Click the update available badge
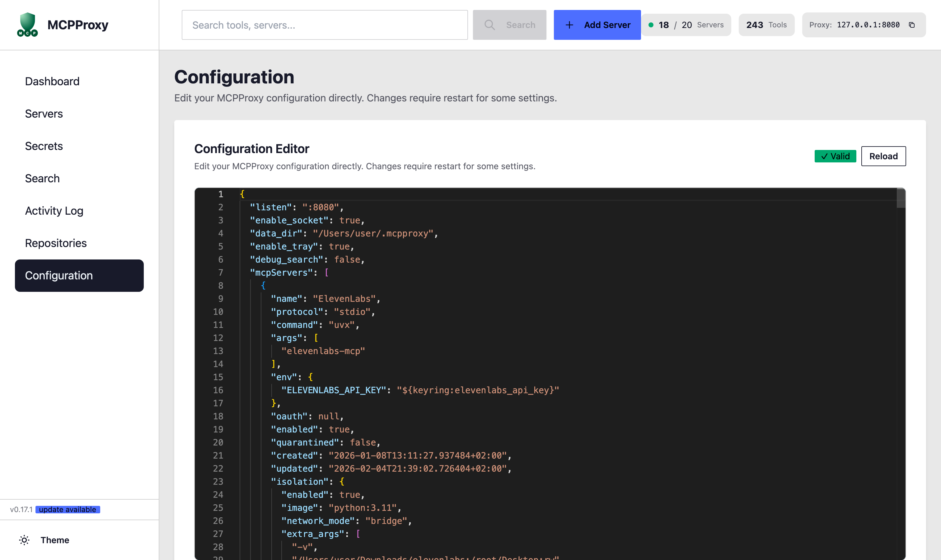Screen dimensions: 941x560 tap(68, 509)
